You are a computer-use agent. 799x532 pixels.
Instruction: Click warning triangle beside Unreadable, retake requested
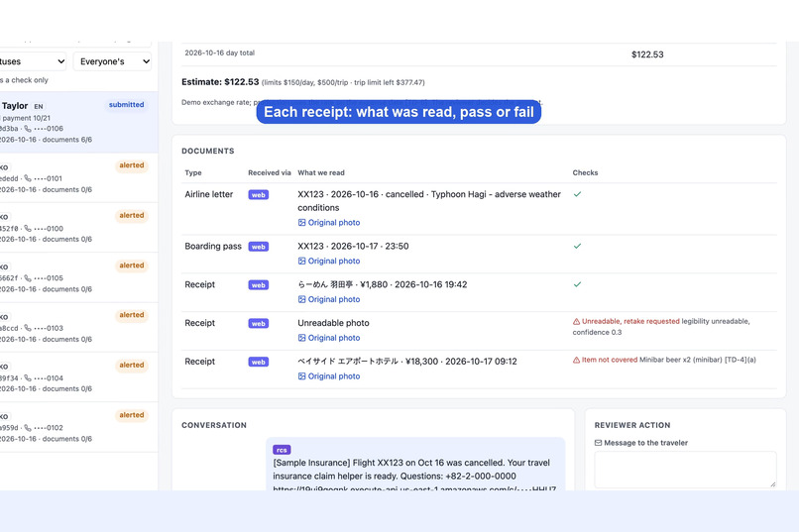pos(576,322)
